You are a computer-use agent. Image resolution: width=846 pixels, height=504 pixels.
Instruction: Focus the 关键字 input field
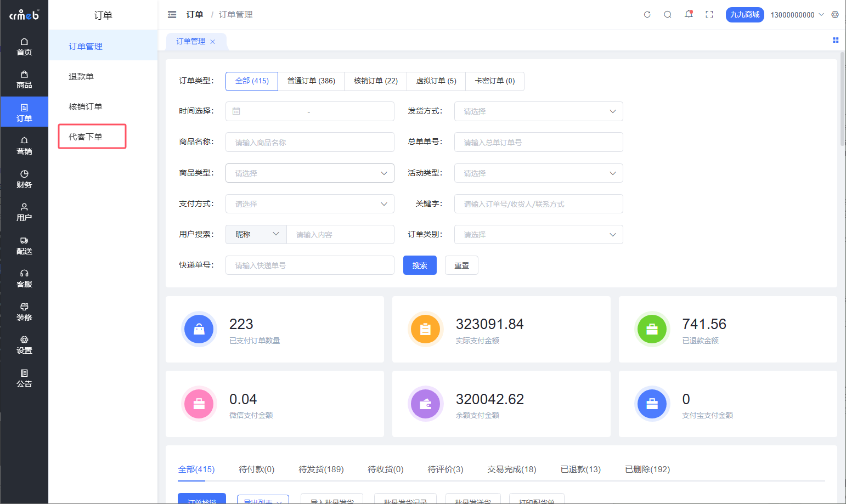point(539,204)
